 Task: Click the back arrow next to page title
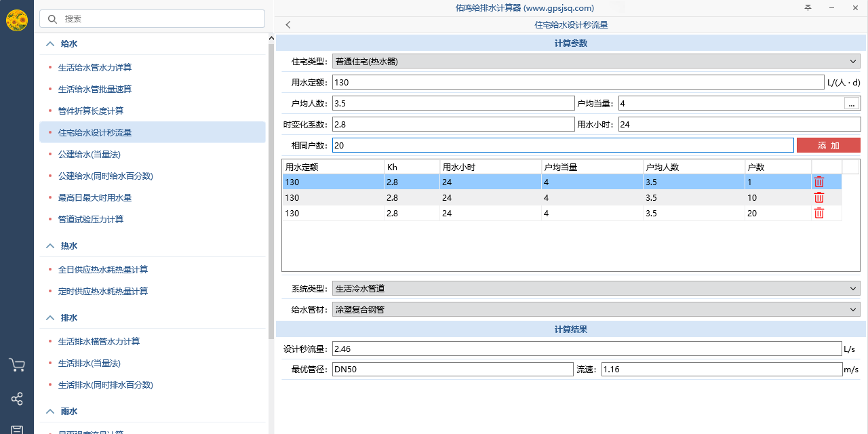point(288,25)
